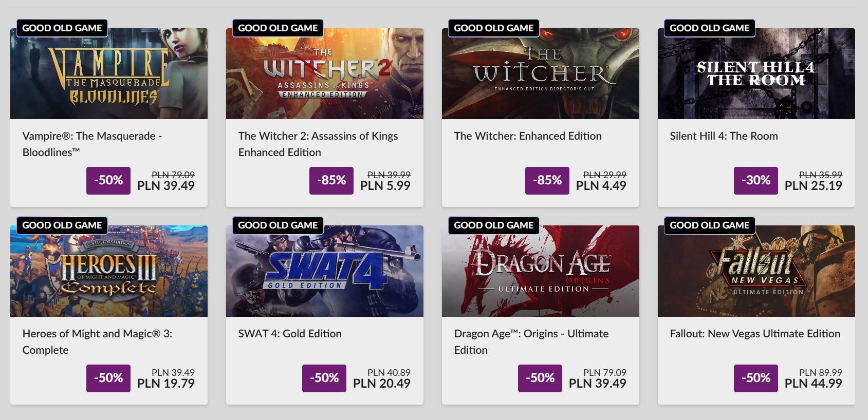The width and height of the screenshot is (868, 420).
Task: Open 'Fallout: New Vegas Ultimate Edition' title link
Action: click(755, 334)
